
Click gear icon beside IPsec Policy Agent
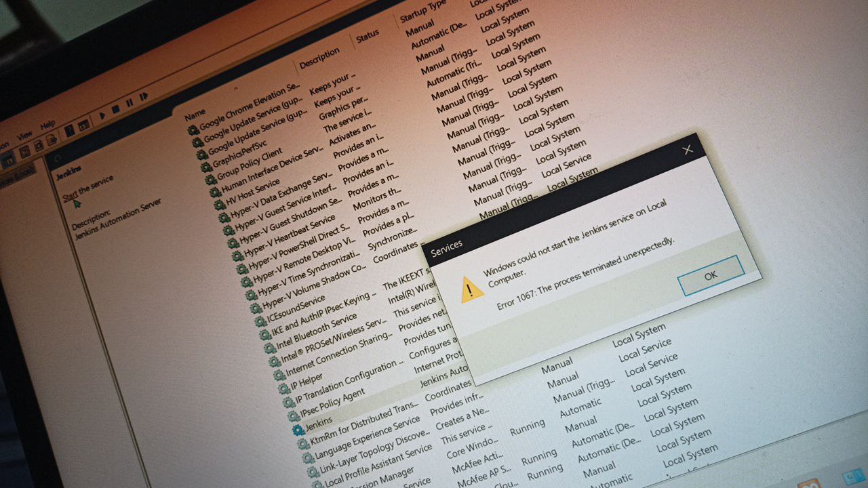[293, 416]
